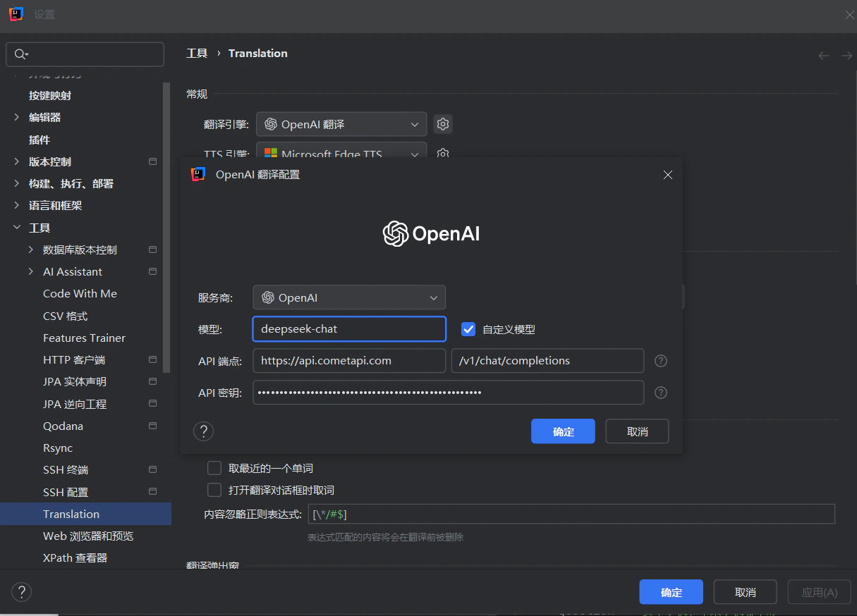Click the 工具 breadcrumb at the top
The width and height of the screenshot is (857, 616).
coord(197,53)
